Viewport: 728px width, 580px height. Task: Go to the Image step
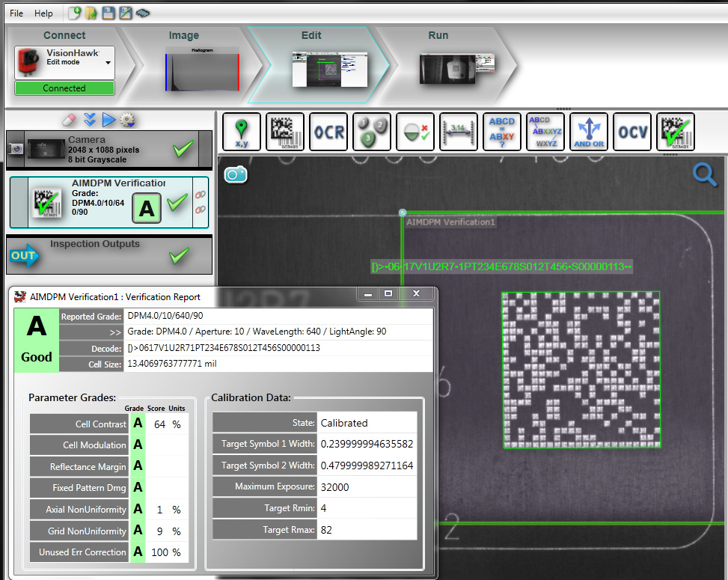pos(184,35)
